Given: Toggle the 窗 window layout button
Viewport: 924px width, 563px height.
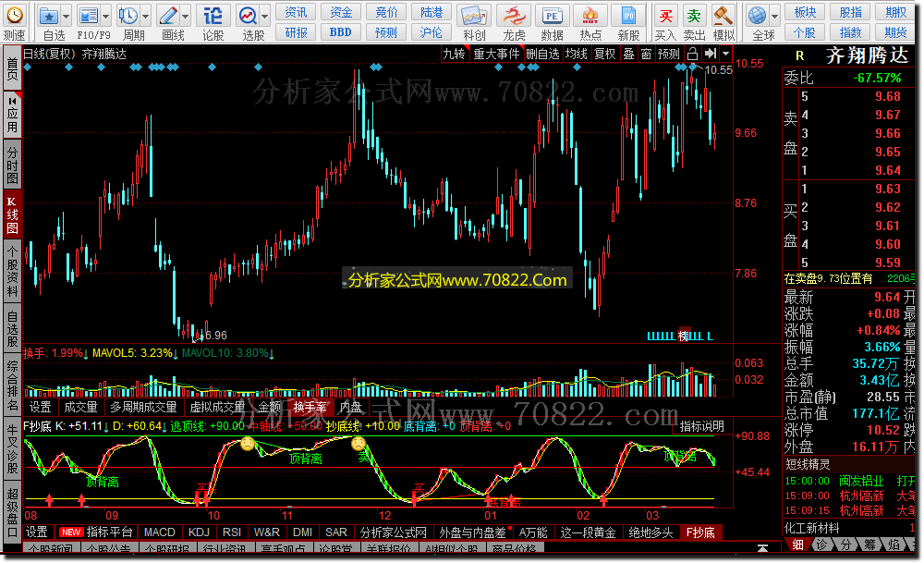Looking at the screenshot, I should (x=647, y=55).
